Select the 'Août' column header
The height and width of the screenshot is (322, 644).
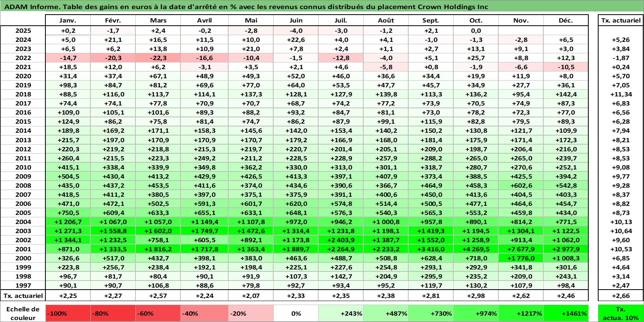(x=386, y=21)
